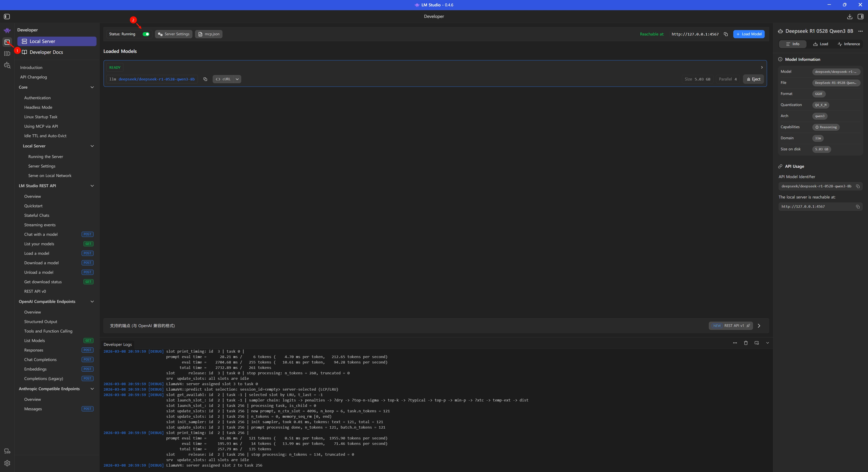Open the Chat Completions docs entry
The height and width of the screenshot is (472, 868).
click(40, 359)
